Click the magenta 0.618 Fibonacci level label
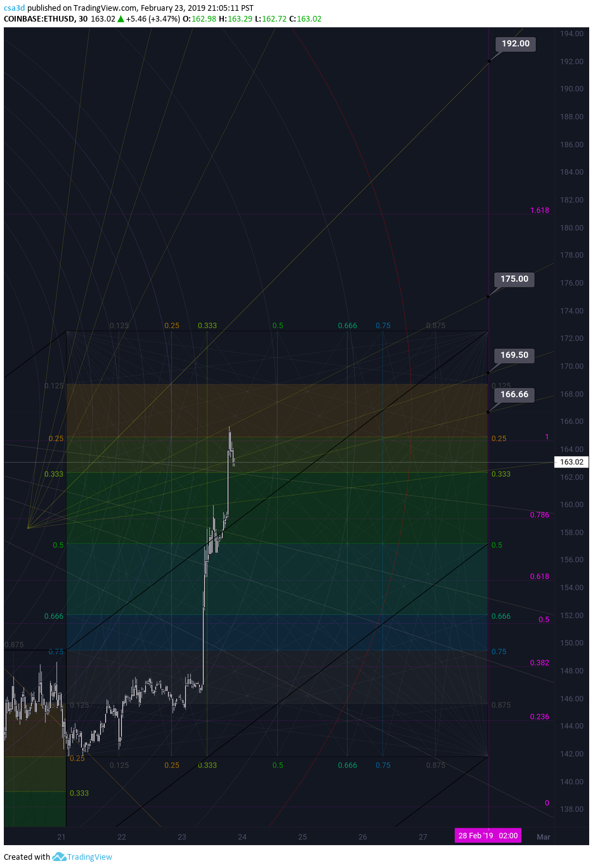The height and width of the screenshot is (868, 593). tap(540, 577)
